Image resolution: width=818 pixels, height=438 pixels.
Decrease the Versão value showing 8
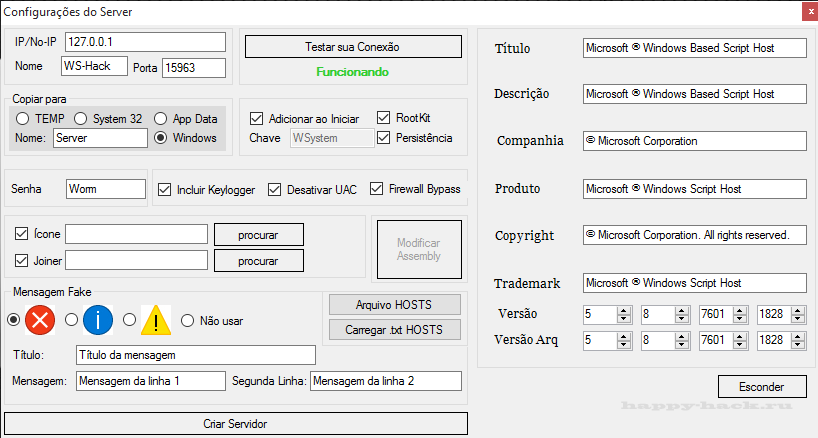click(x=682, y=318)
